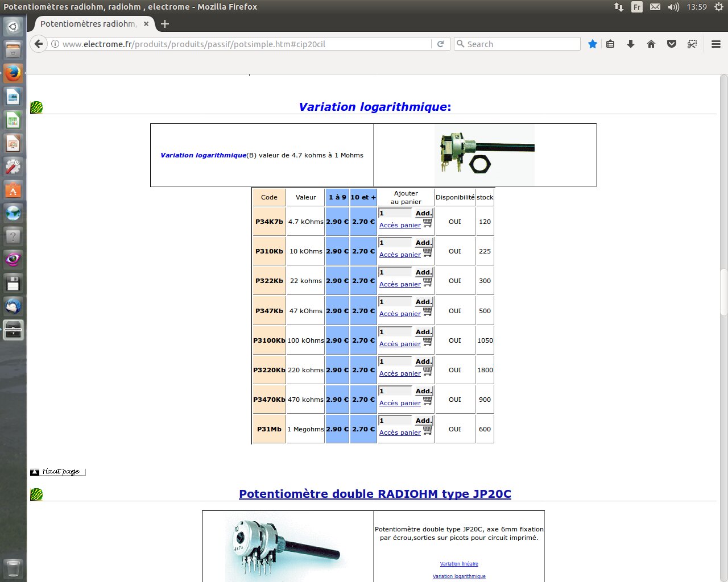Screen dimensions: 728x582
Task: Click the Firefox back arrow button
Action: pyautogui.click(x=38, y=44)
